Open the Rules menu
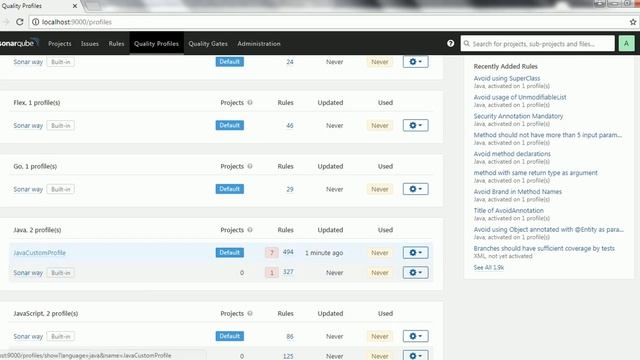 point(116,44)
